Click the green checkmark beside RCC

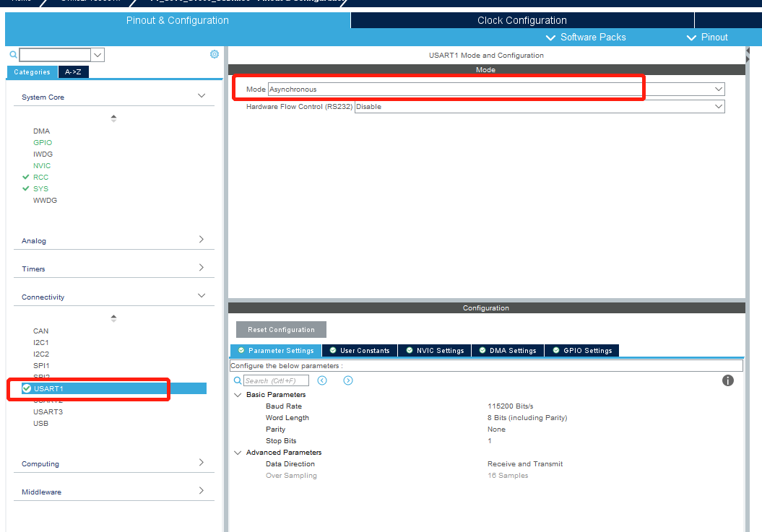tap(26, 177)
